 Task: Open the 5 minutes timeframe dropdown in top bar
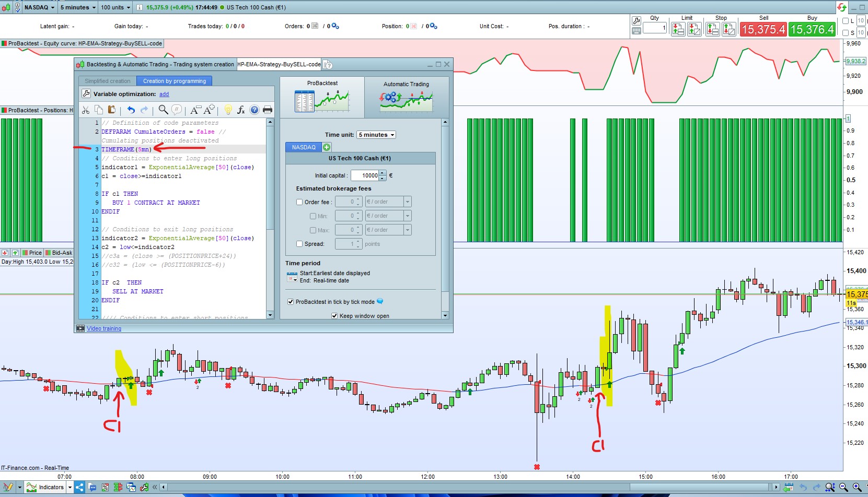[78, 7]
